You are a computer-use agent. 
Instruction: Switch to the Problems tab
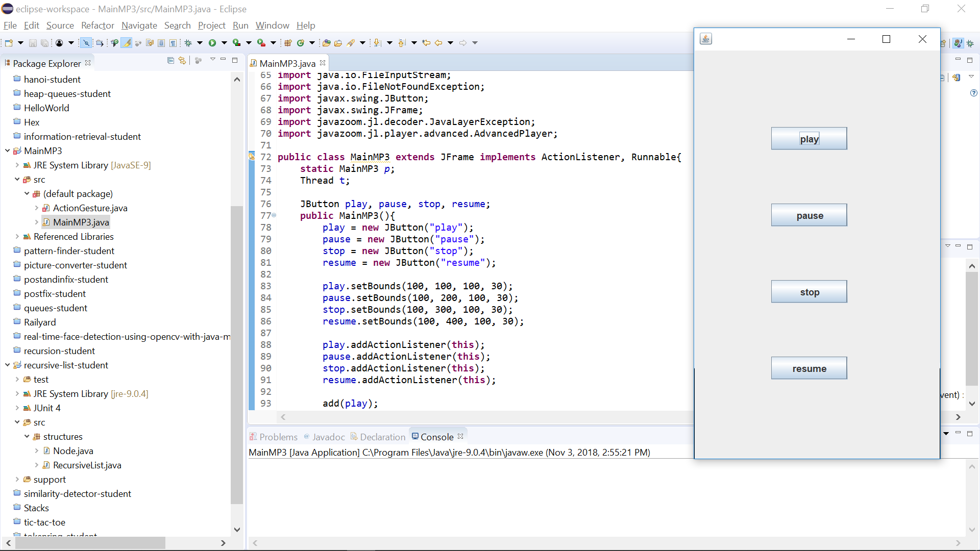[278, 437]
